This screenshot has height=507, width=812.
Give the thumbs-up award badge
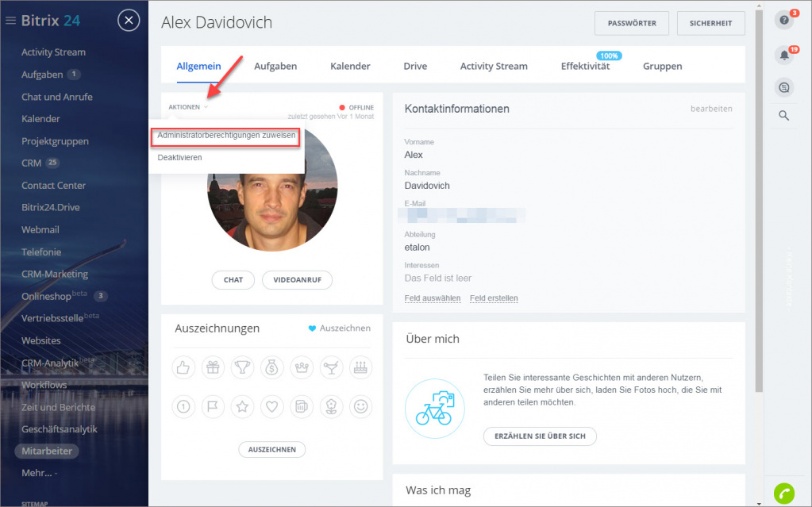[183, 367]
